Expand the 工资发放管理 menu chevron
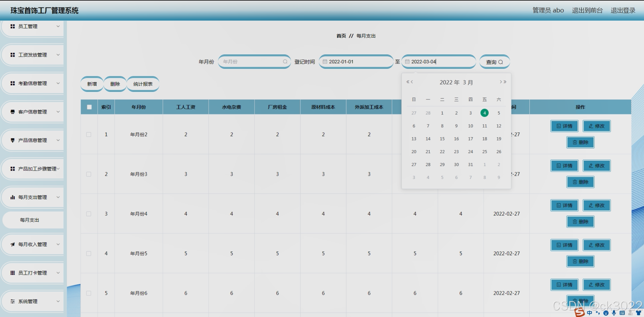The image size is (644, 317). [x=58, y=55]
